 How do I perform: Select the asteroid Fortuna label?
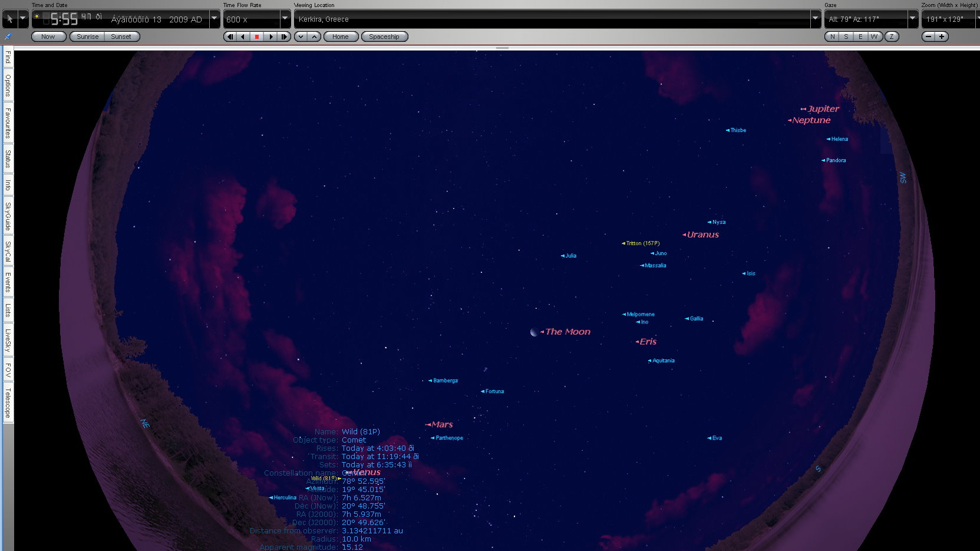(494, 391)
